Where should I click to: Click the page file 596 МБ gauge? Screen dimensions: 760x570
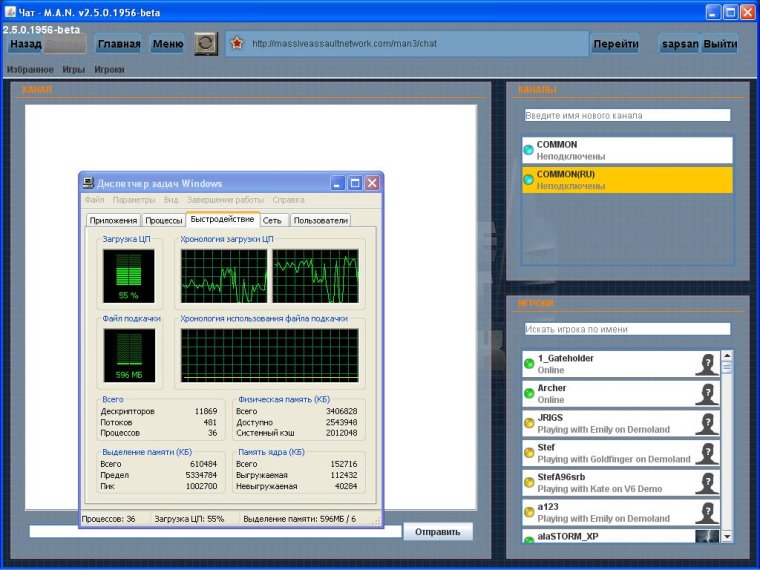[129, 355]
